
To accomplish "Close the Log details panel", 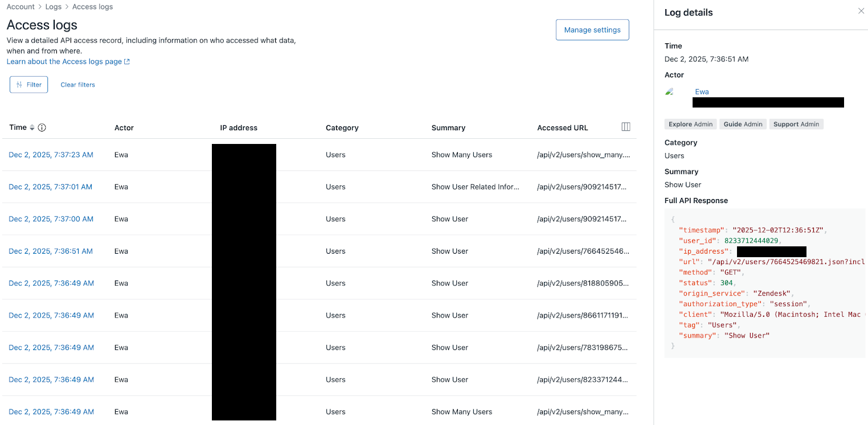I will [861, 11].
